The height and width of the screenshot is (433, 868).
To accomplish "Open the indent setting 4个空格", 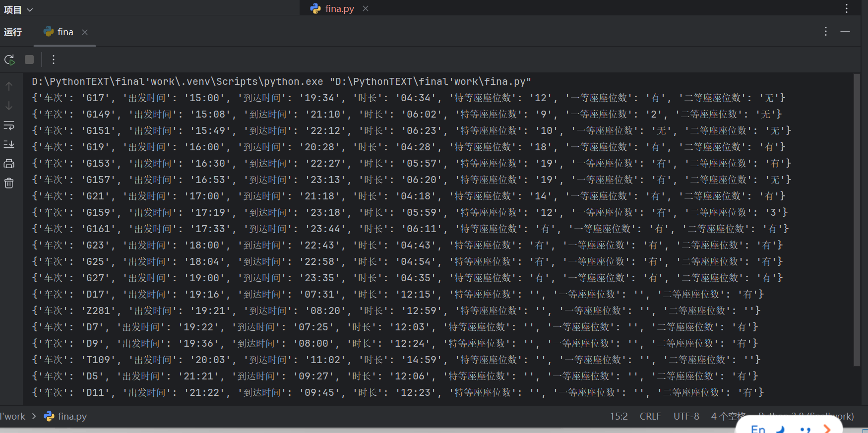I will tap(729, 416).
